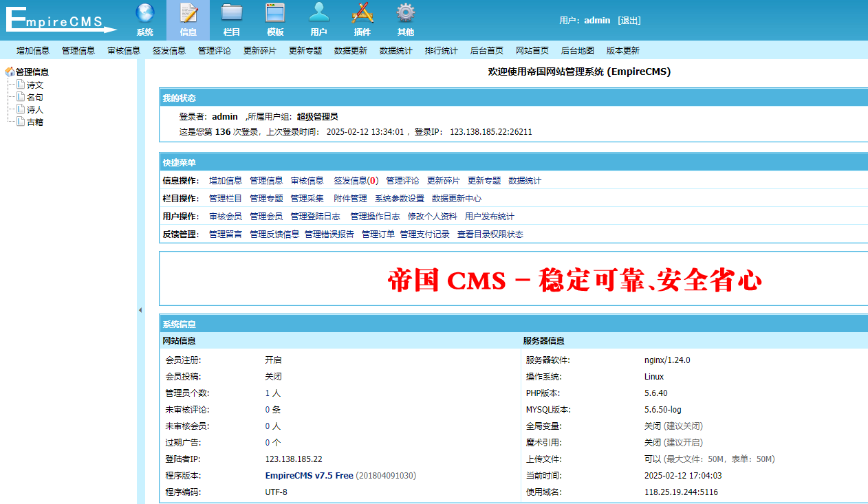
Task: Click 管理信息 root label in the tree
Action: click(x=32, y=72)
